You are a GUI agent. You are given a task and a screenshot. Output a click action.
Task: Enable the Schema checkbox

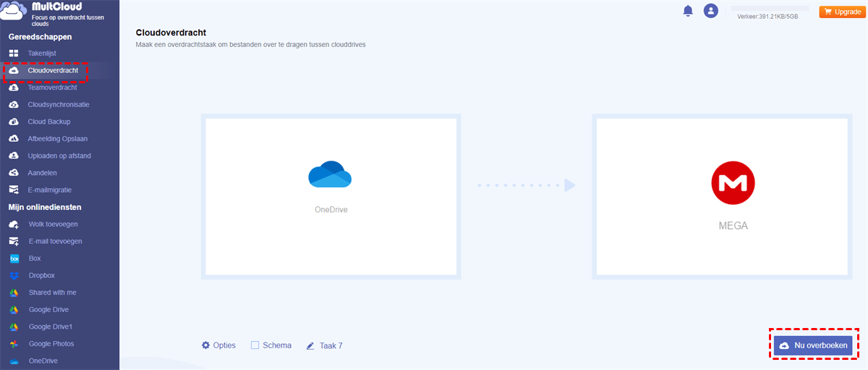tap(255, 345)
